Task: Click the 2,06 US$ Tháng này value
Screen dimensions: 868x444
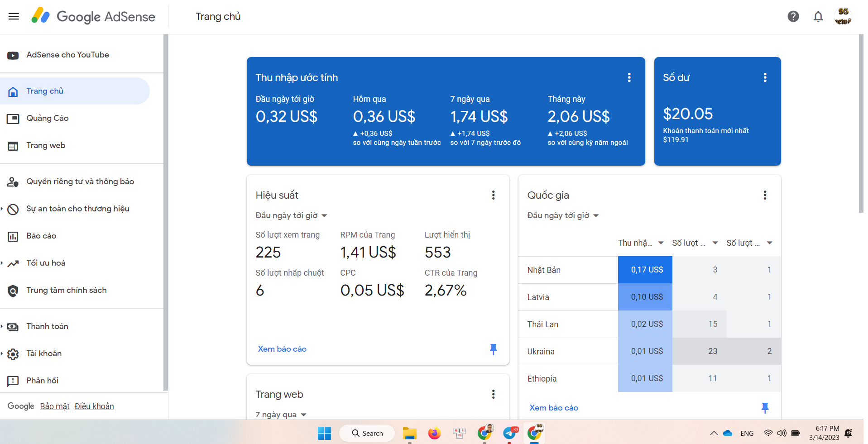Action: [x=579, y=117]
